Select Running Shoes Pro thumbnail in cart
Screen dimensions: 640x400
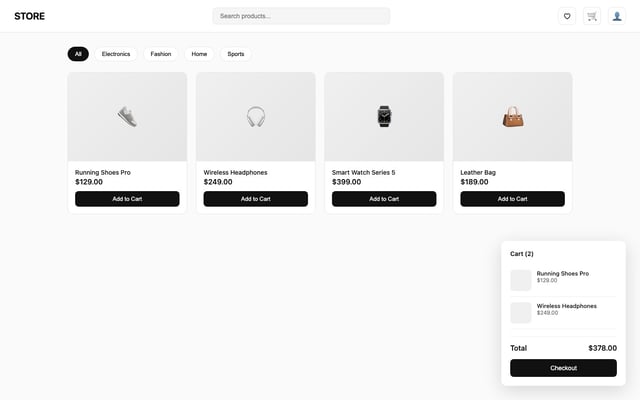521,280
